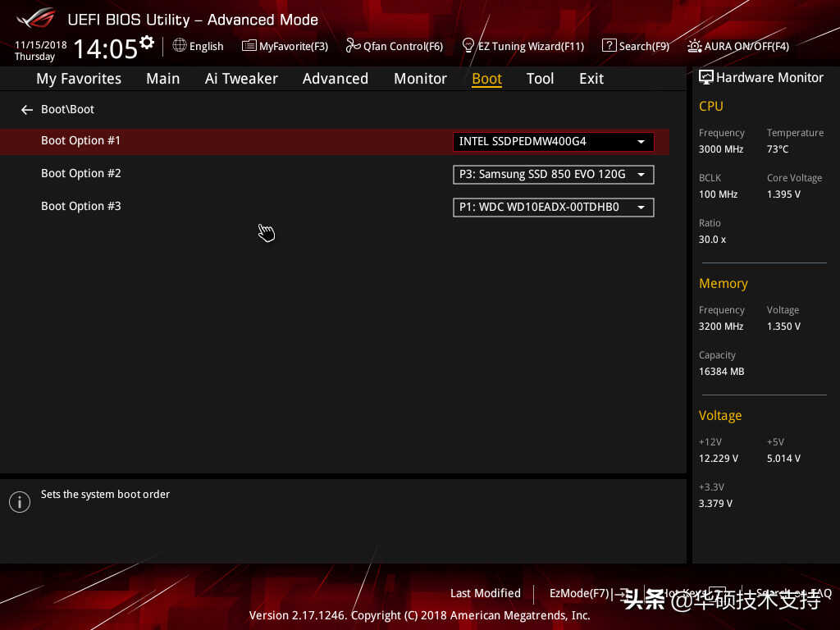The width and height of the screenshot is (840, 630).
Task: Click the globe language icon
Action: click(x=180, y=46)
